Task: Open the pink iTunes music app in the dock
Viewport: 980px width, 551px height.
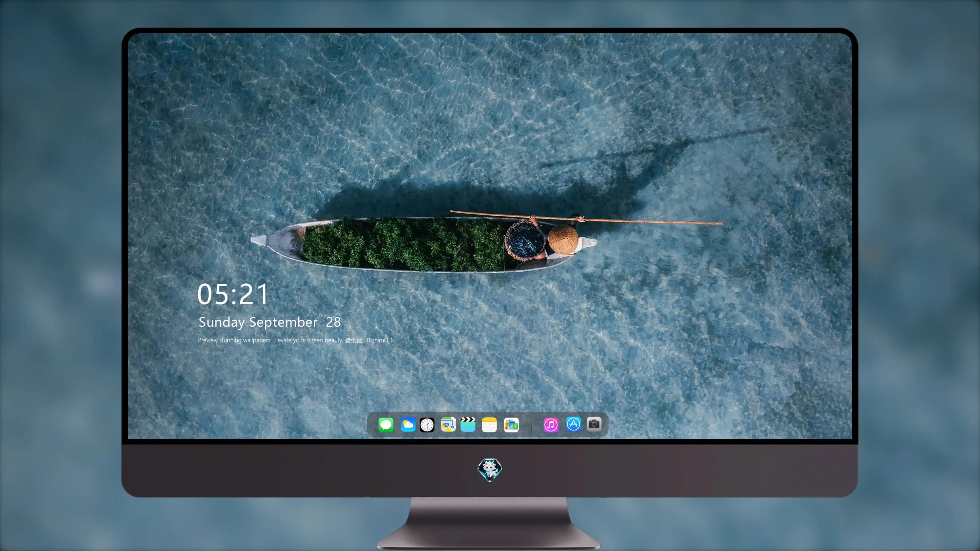Action: 551,425
